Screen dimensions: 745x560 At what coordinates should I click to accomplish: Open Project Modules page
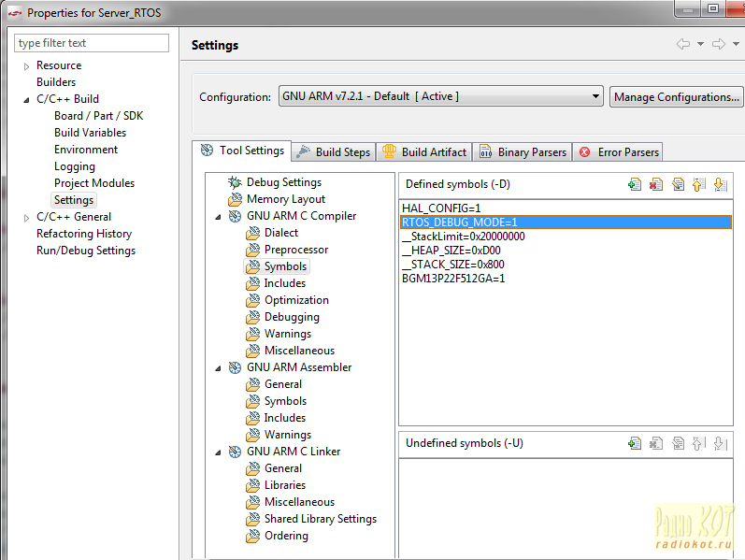94,183
